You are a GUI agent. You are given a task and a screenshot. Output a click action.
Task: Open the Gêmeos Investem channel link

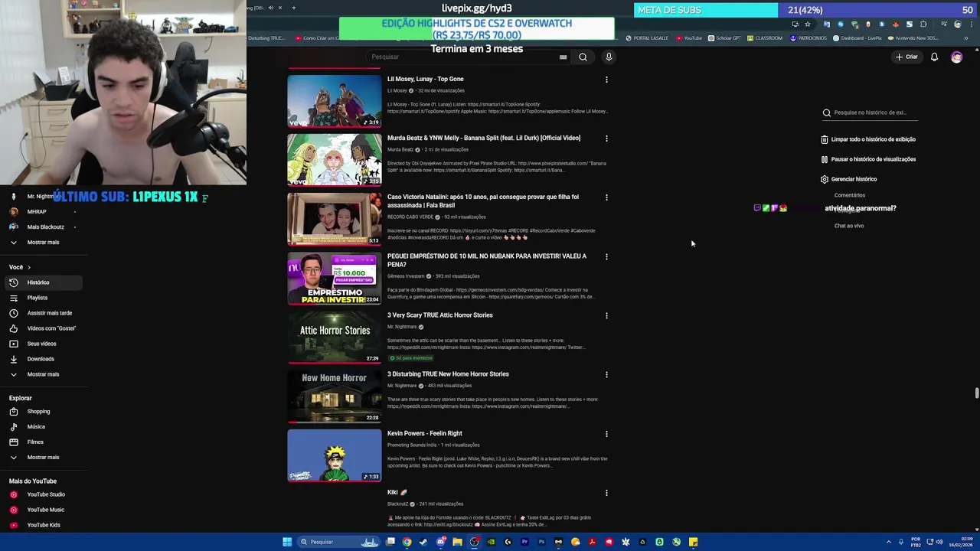406,276
